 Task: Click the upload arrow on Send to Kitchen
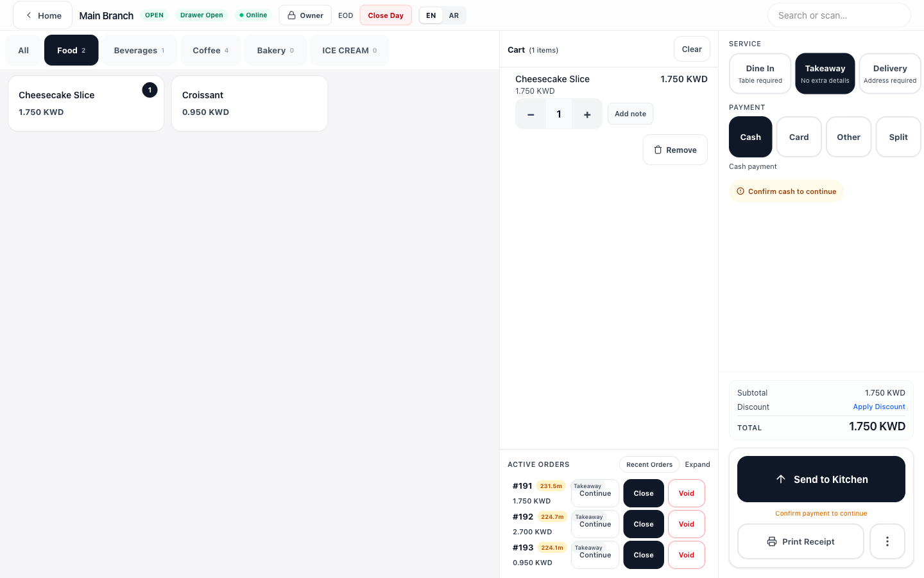[x=780, y=478]
